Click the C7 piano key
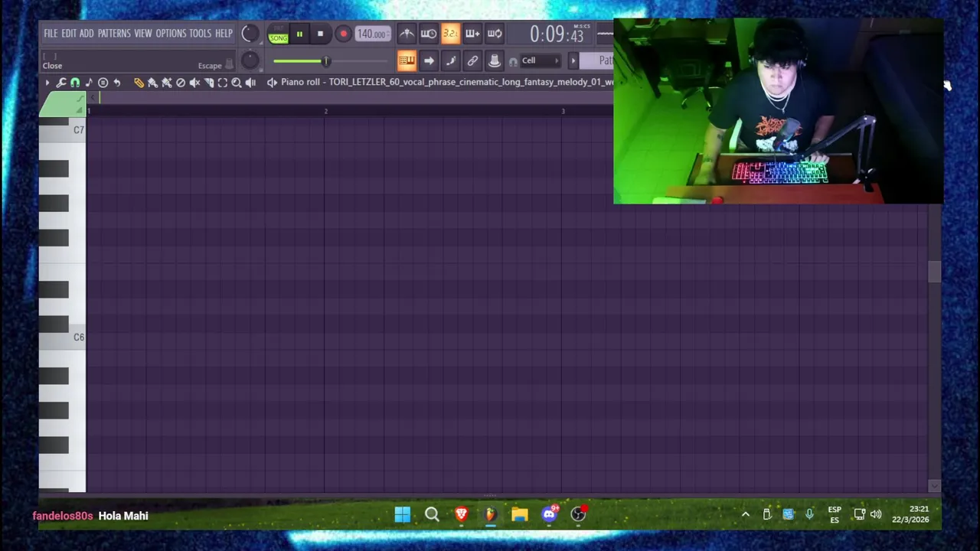The height and width of the screenshot is (551, 980). (63, 130)
